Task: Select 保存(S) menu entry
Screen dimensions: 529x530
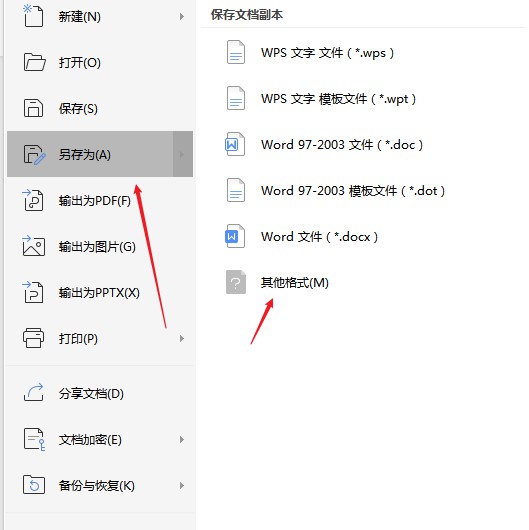Action: pyautogui.click(x=100, y=109)
